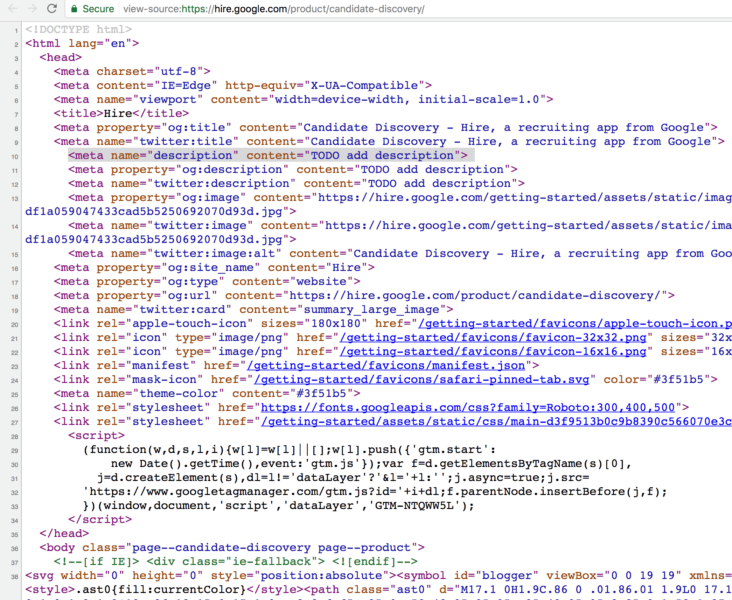The height and width of the screenshot is (600, 732).
Task: Click the 'GTM-NTQWW5L' script line
Action: (279, 506)
